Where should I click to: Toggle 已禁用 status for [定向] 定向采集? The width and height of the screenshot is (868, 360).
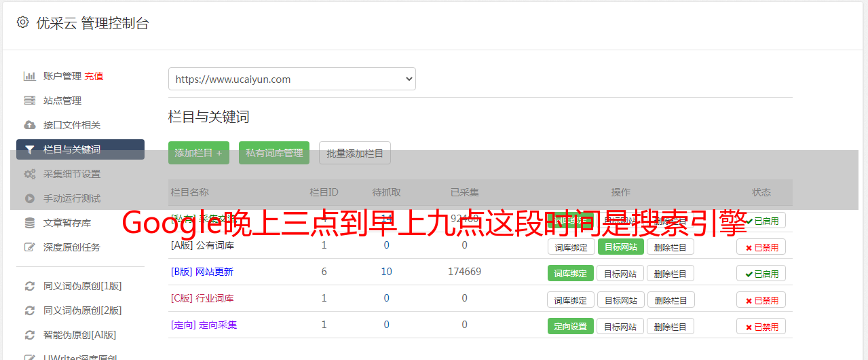tap(761, 327)
